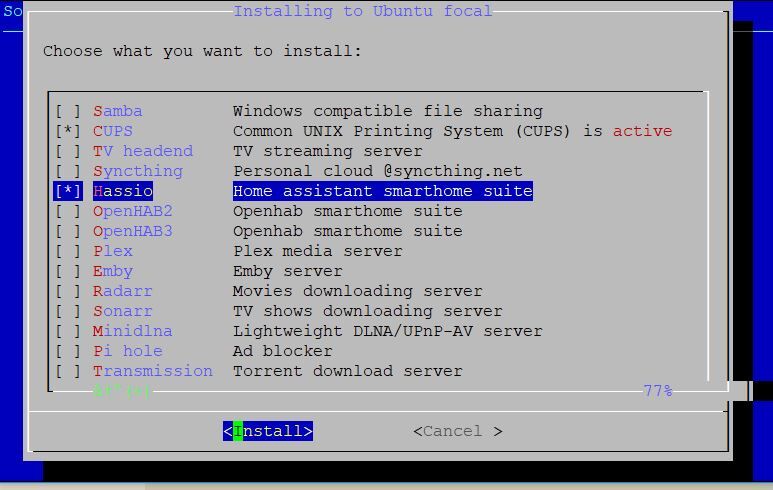
Task: Click 'Torrent download server' description
Action: coord(348,371)
